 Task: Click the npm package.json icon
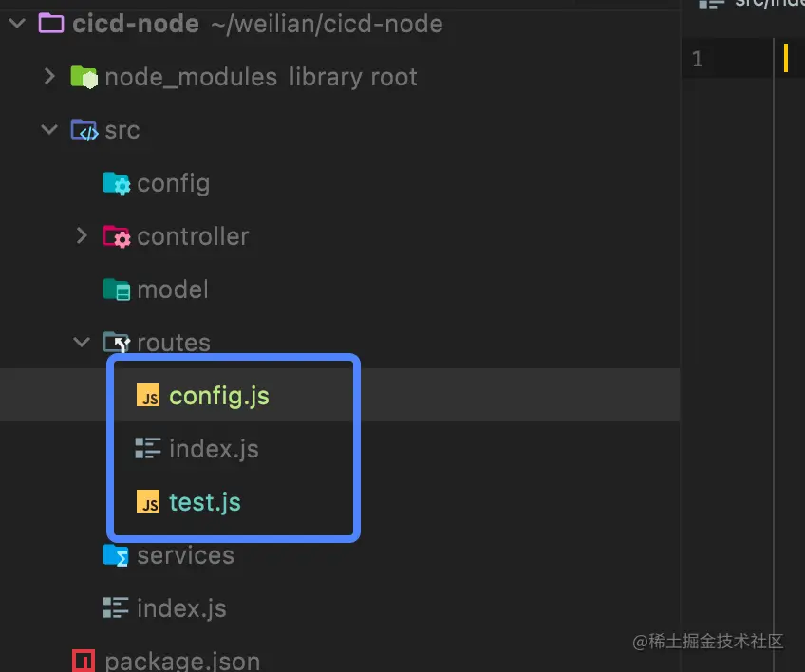(x=84, y=661)
